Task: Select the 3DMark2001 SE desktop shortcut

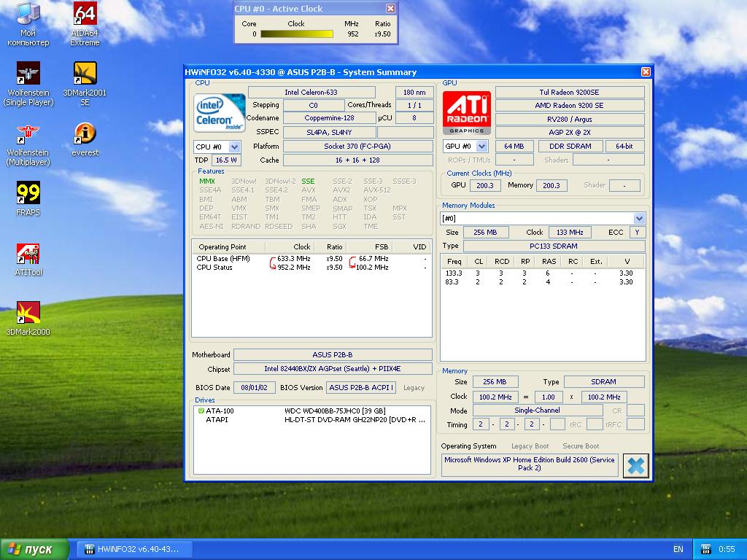Action: click(x=85, y=84)
